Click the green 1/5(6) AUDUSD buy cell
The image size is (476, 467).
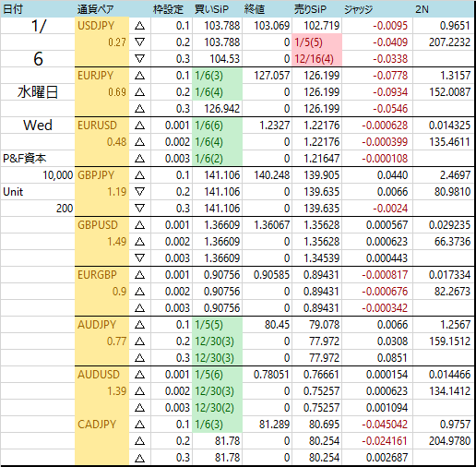218,375
